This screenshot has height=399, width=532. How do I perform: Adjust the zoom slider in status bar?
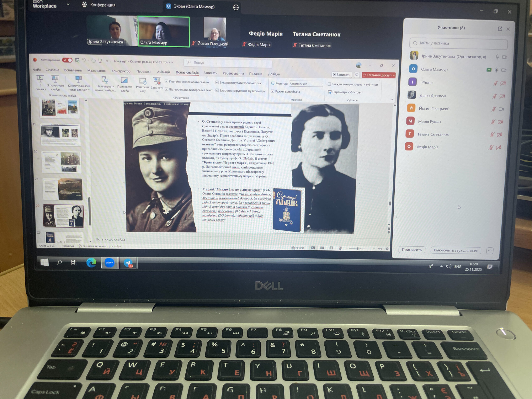[358, 249]
